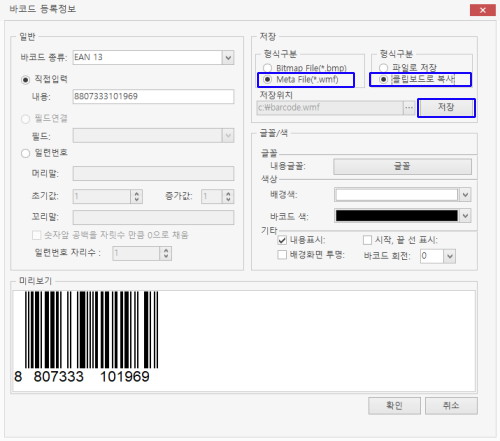
Task: Click the 증가값 number field
Action: pos(212,196)
